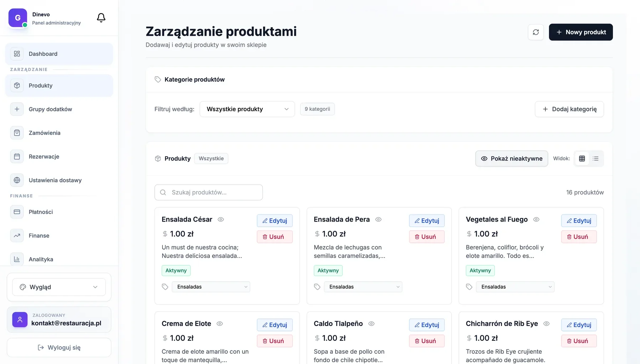Click the Rezerwacje calendar icon

click(17, 157)
